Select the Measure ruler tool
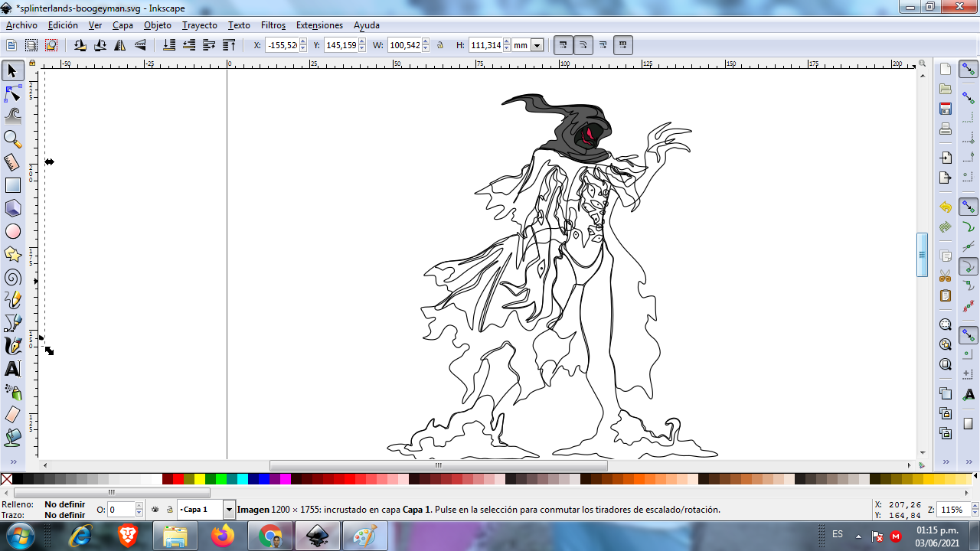Screen dimensions: 980x551 pyautogui.click(x=12, y=162)
